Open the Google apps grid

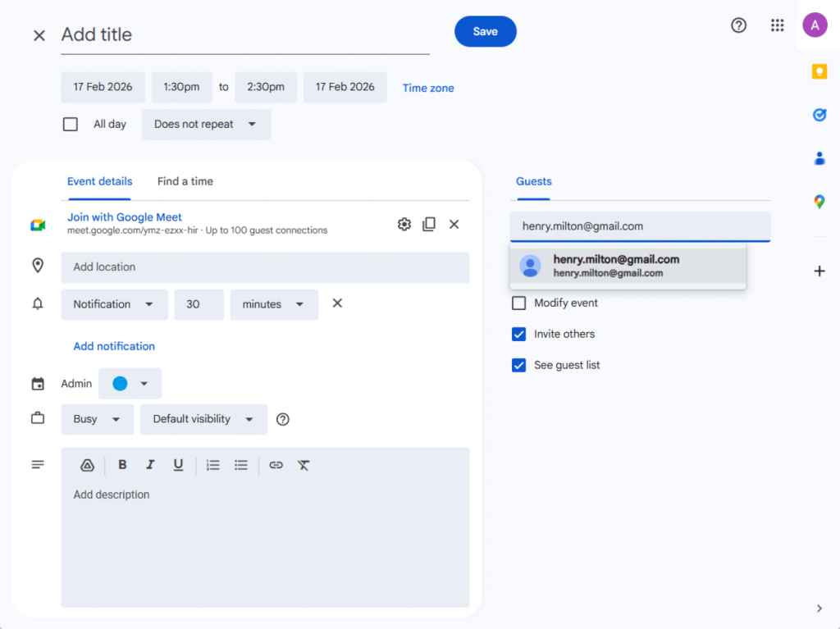point(777,25)
